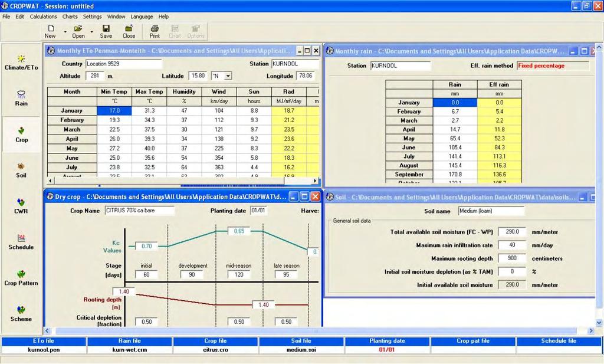Viewport: 604px width, 364px height.
Task: Open the Crop Pattern module in sidebar
Action: [x=21, y=278]
